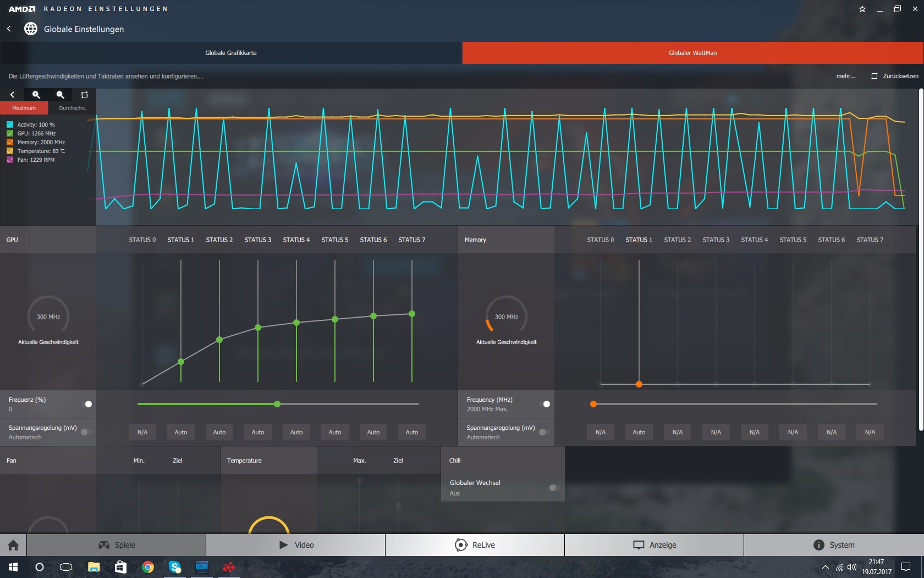Toggle the Memory Spannungsregelung (mV) switch
924x578 pixels.
[x=544, y=432]
